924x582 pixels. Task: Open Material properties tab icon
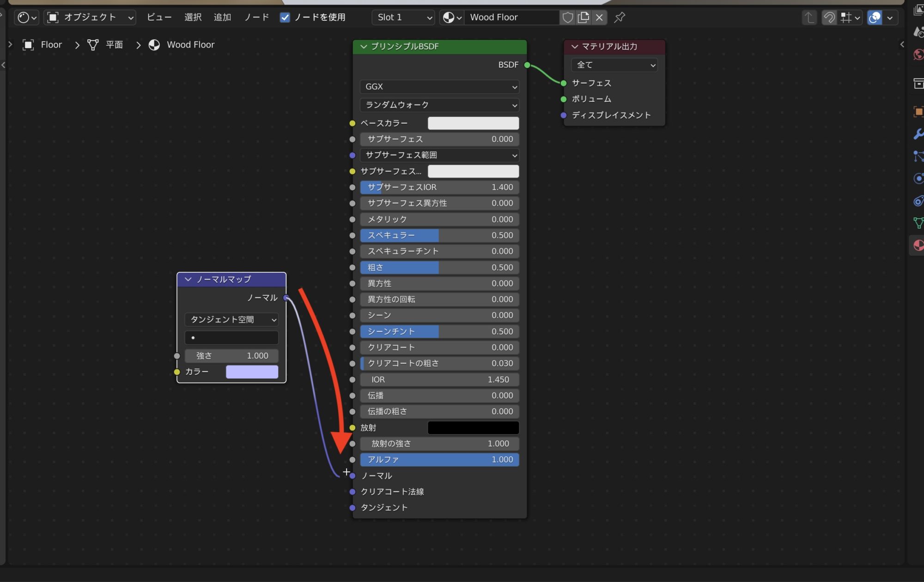(x=918, y=245)
